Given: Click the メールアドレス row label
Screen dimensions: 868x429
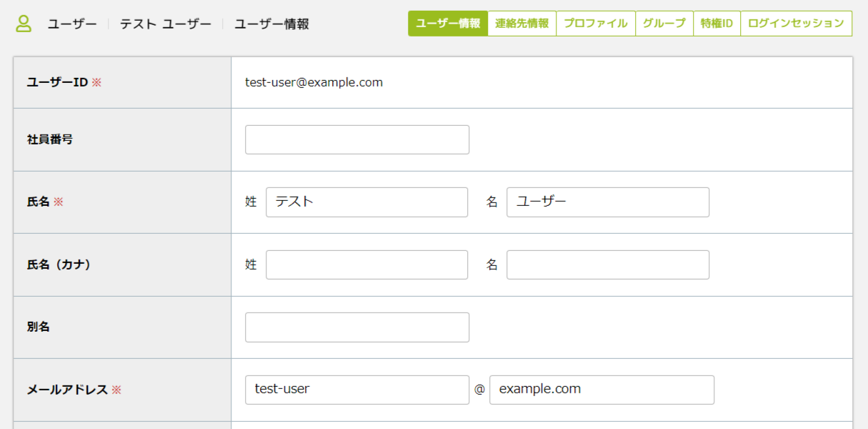Looking at the screenshot, I should (x=74, y=390).
